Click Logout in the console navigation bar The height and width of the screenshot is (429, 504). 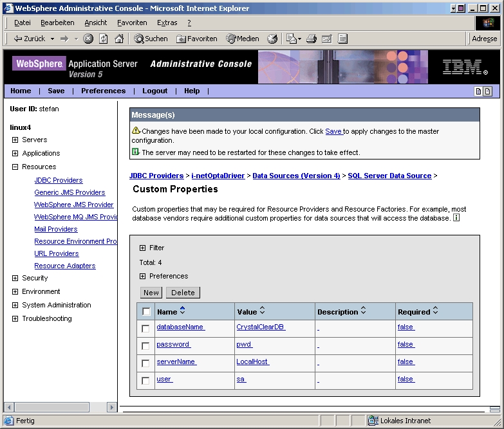(x=155, y=91)
